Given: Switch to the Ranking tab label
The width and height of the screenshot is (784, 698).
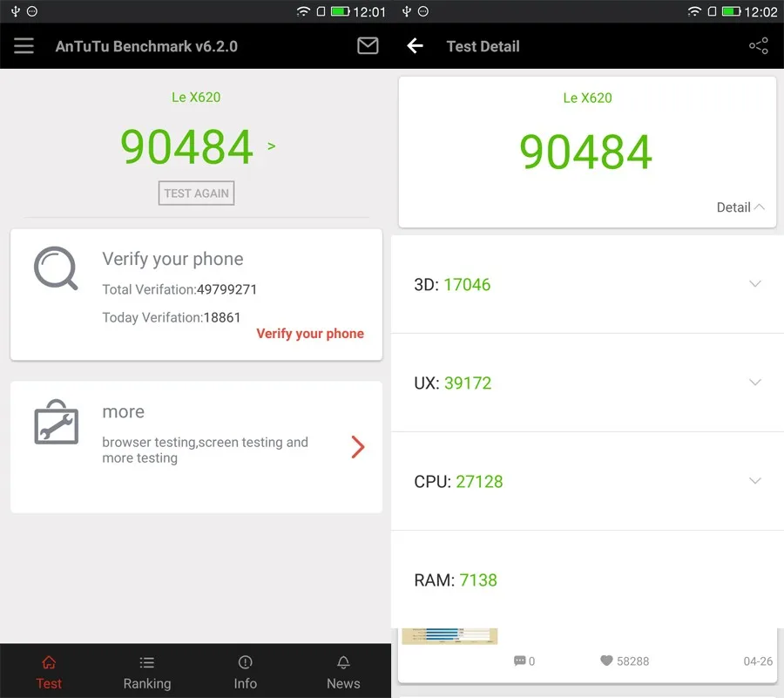Looking at the screenshot, I should point(147,683).
